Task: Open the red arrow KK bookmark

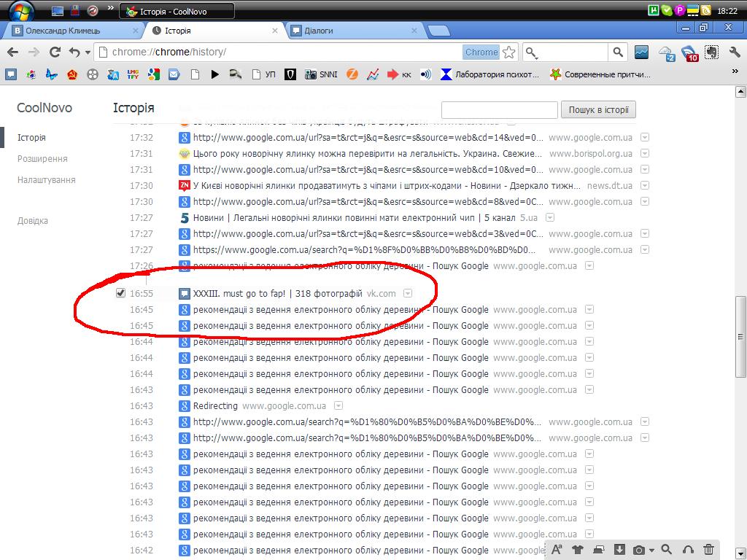Action: (399, 74)
